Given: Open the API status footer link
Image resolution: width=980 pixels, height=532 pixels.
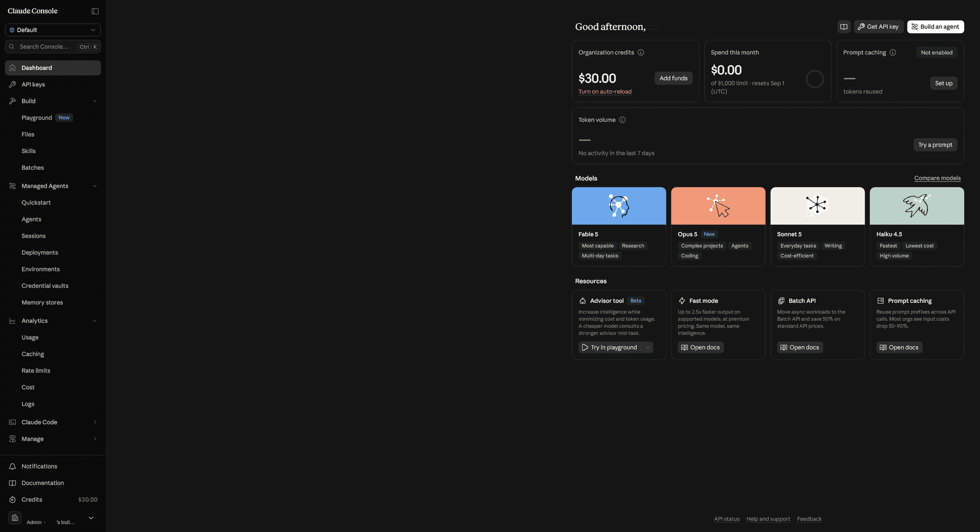Looking at the screenshot, I should coord(726,519).
